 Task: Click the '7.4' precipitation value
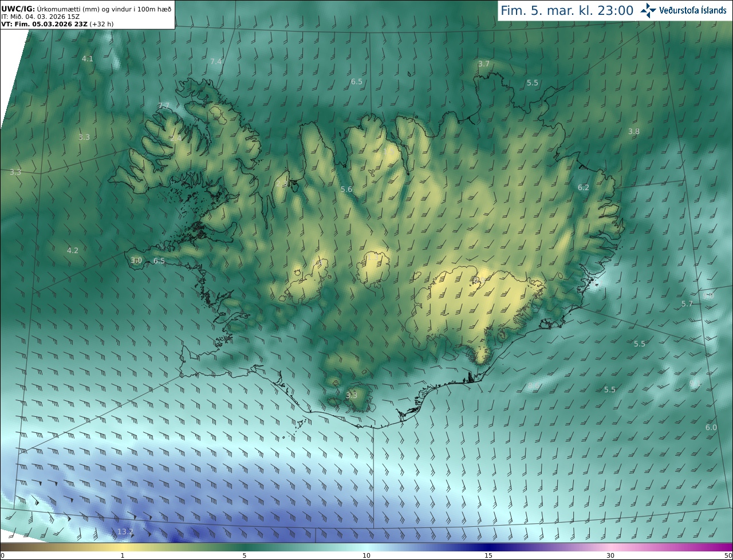pos(215,61)
